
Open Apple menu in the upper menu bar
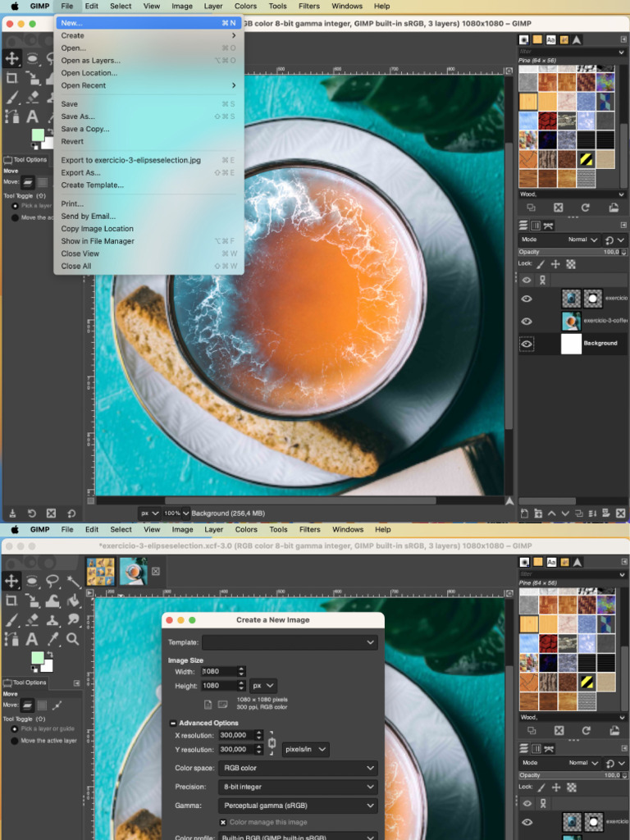15,7
